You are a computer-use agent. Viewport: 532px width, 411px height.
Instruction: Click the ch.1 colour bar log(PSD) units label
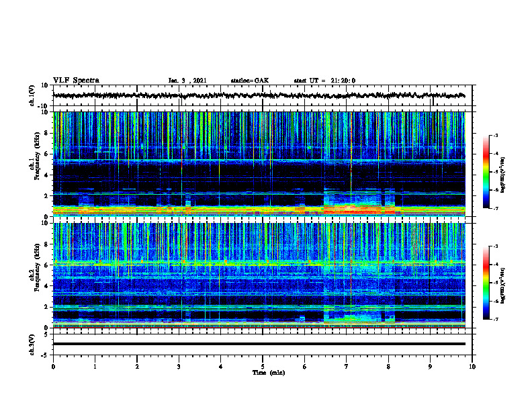tap(503, 175)
